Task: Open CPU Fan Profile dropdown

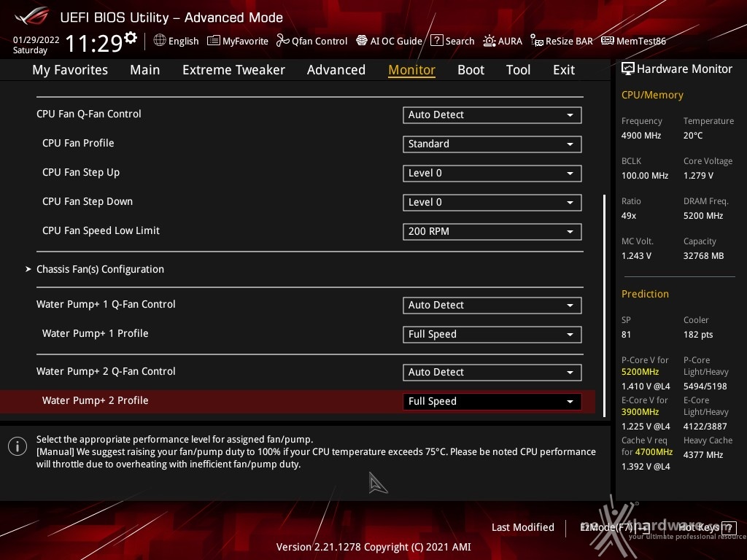Action: click(x=492, y=144)
